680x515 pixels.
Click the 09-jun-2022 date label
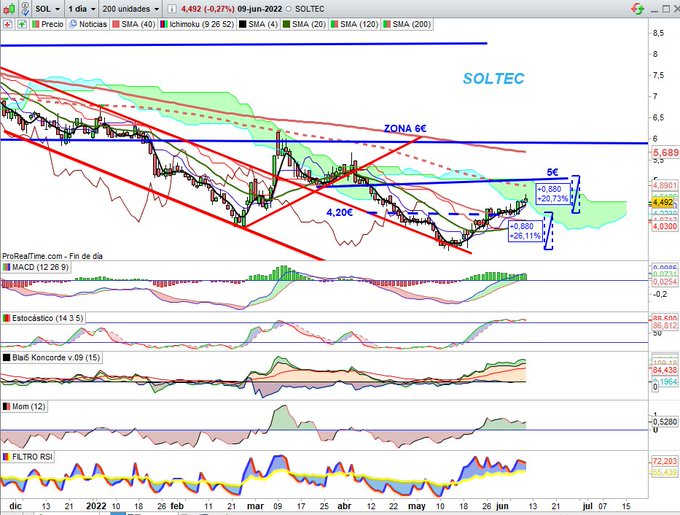(x=260, y=9)
